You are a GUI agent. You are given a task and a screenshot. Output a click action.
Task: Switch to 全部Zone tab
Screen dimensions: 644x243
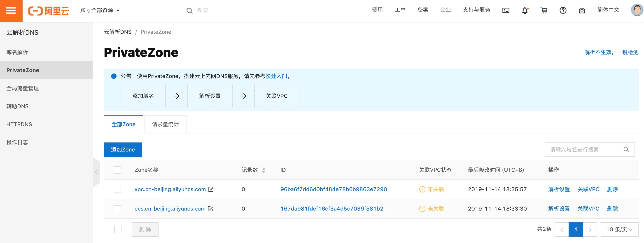124,124
